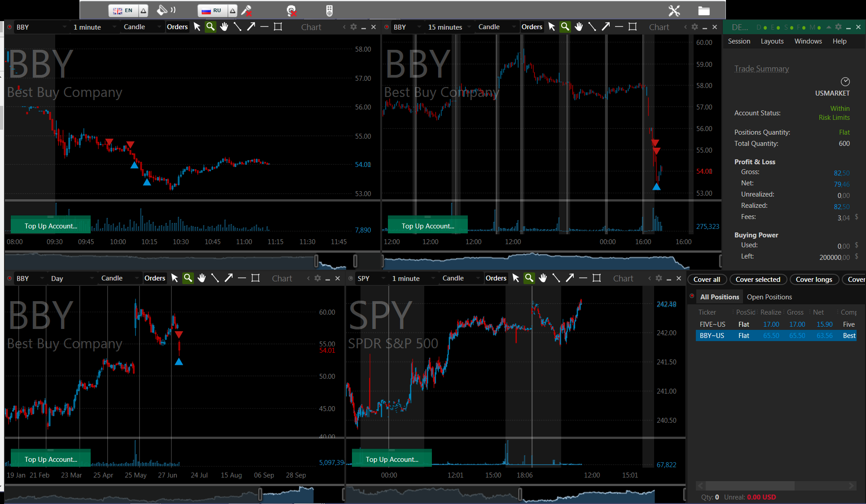
Task: Select rectangle tool in BBY 15 minutes chart
Action: (633, 27)
